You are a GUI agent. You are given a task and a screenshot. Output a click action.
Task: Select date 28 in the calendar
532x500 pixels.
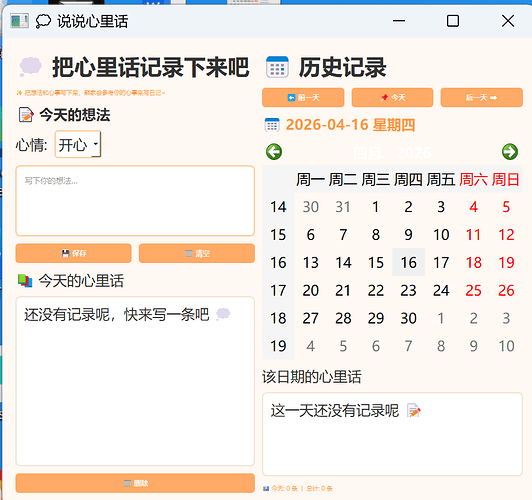pyautogui.click(x=343, y=318)
